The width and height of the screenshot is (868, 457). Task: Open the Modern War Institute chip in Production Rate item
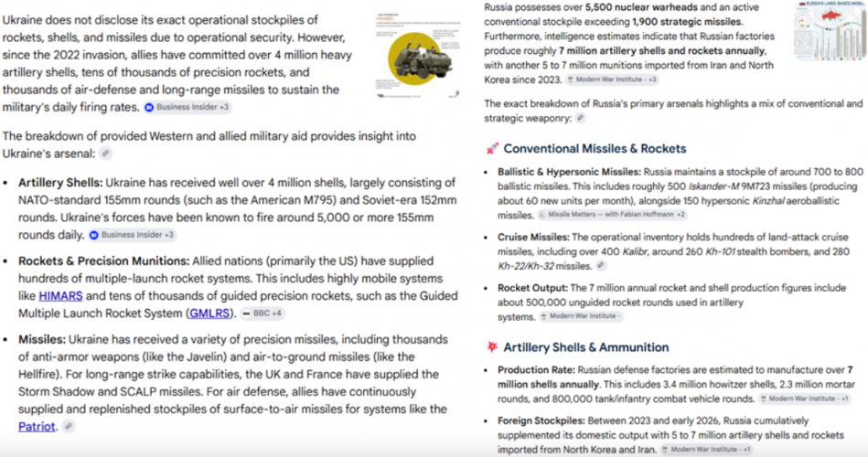[x=805, y=399]
